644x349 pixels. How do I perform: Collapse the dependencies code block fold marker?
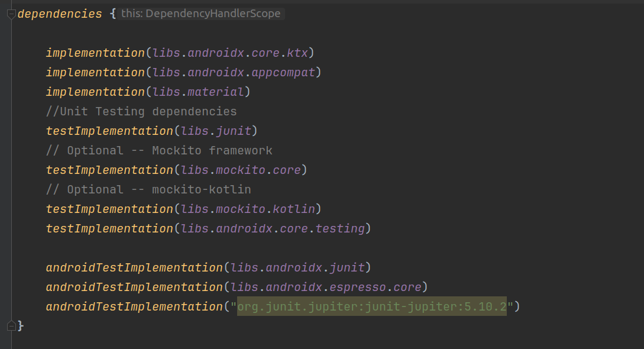tap(11, 12)
